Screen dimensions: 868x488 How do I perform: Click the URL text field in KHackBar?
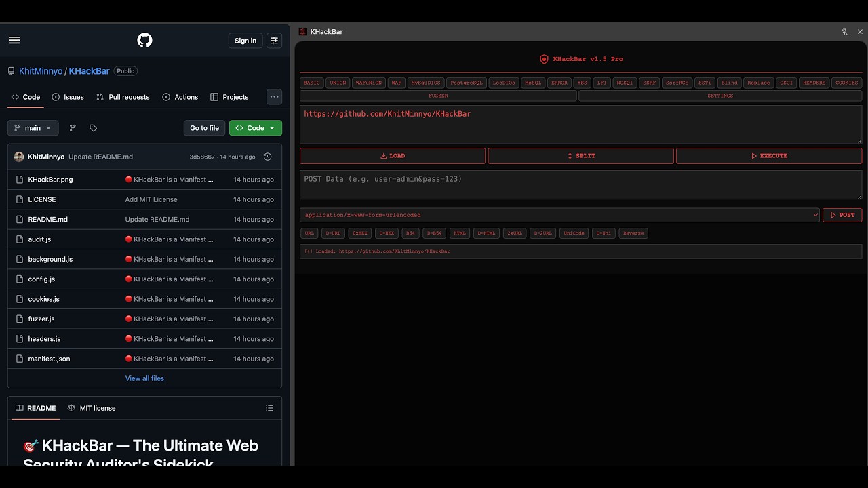(x=581, y=125)
